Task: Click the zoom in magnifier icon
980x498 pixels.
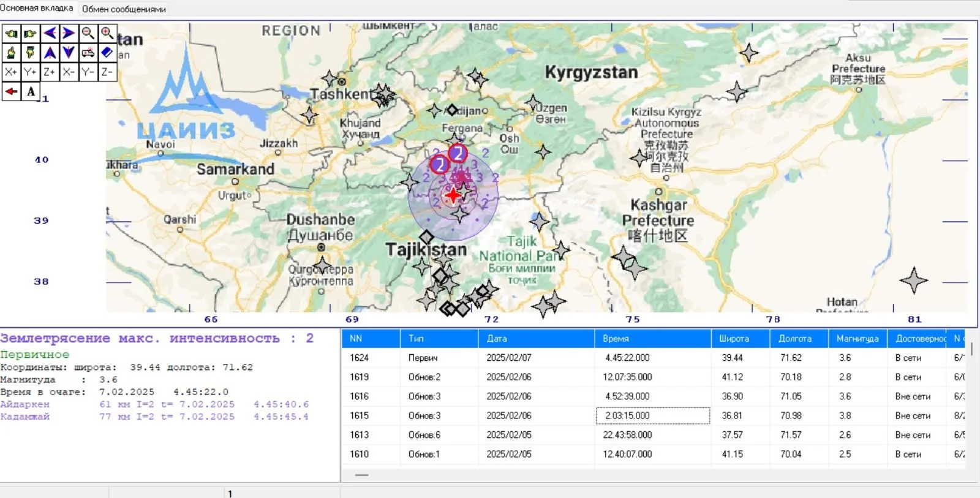Action: click(107, 33)
